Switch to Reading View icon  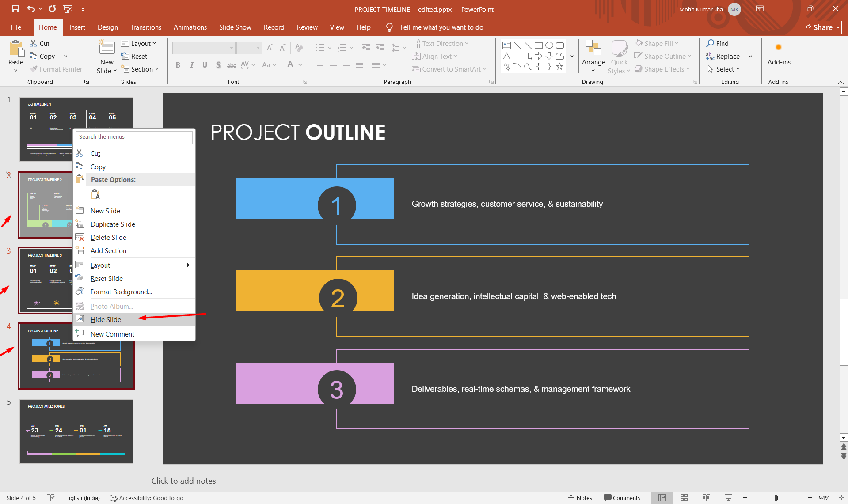tap(706, 498)
